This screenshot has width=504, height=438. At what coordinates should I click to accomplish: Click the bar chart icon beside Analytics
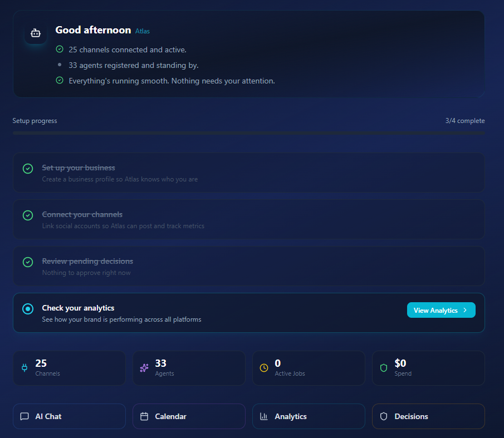[x=263, y=416]
